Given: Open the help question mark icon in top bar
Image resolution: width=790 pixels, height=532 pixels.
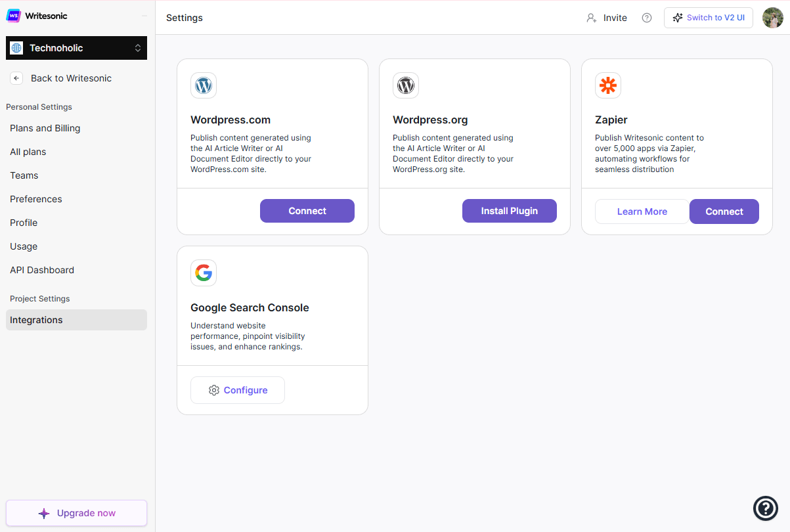Looking at the screenshot, I should point(646,18).
